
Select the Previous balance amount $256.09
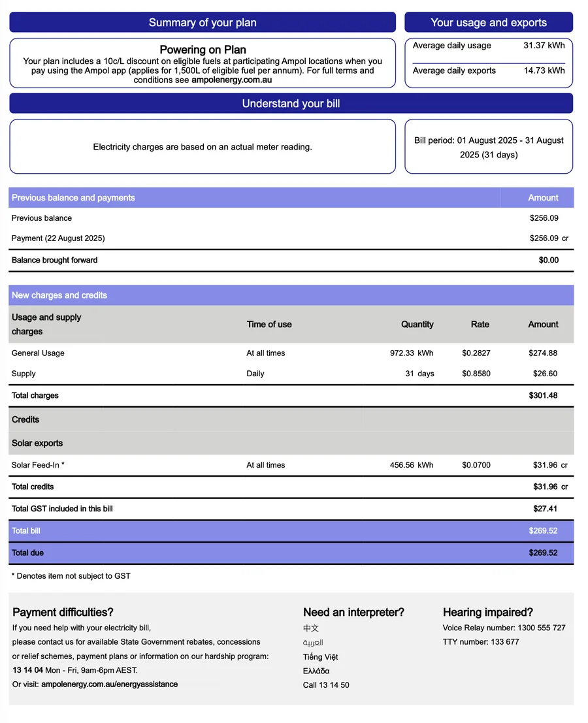pyautogui.click(x=544, y=218)
